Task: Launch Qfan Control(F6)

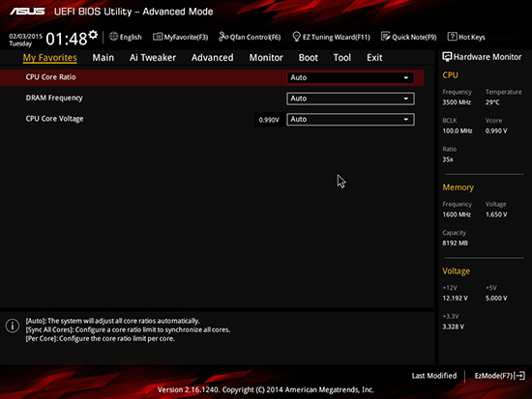Action: coord(250,37)
